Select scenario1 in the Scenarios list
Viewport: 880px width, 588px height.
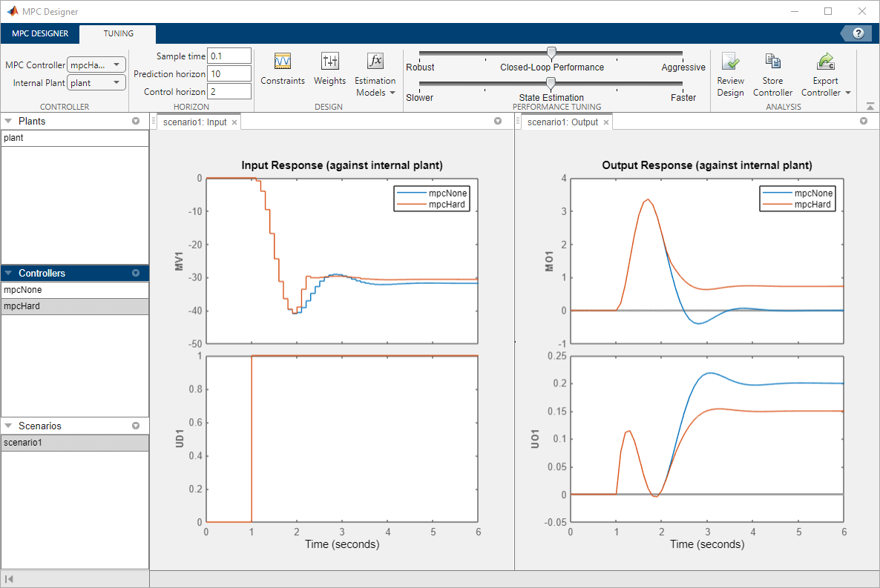[x=75, y=443]
